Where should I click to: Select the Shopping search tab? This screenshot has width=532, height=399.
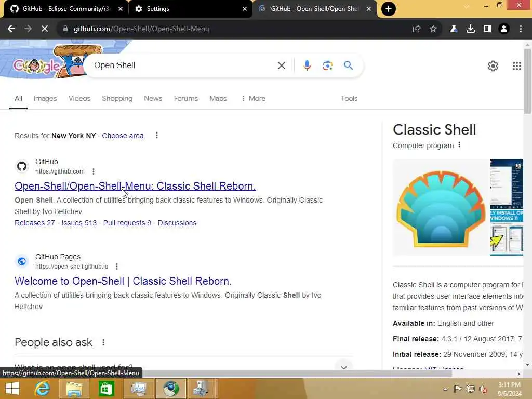pyautogui.click(x=117, y=98)
